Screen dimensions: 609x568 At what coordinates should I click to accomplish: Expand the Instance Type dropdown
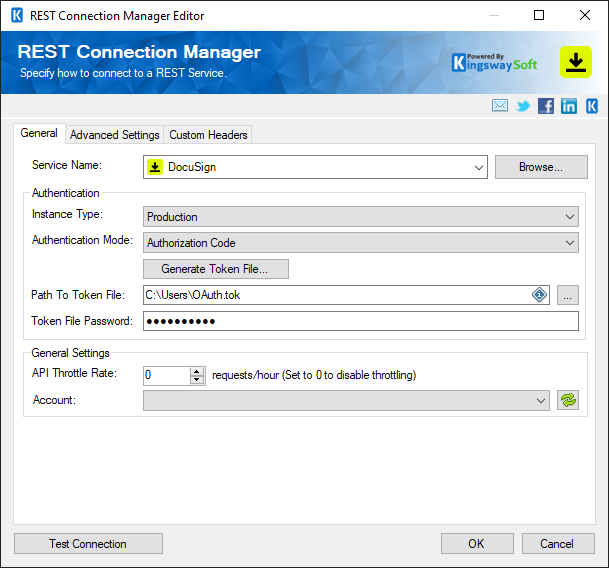coord(569,217)
